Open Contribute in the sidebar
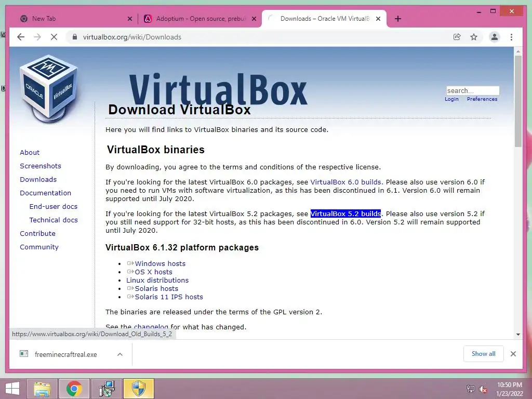The width and height of the screenshot is (532, 399). coord(37,233)
